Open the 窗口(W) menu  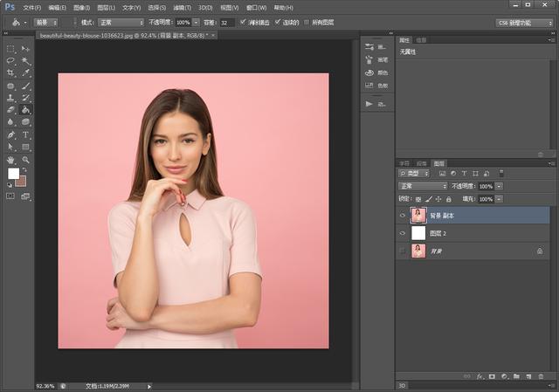pyautogui.click(x=256, y=8)
